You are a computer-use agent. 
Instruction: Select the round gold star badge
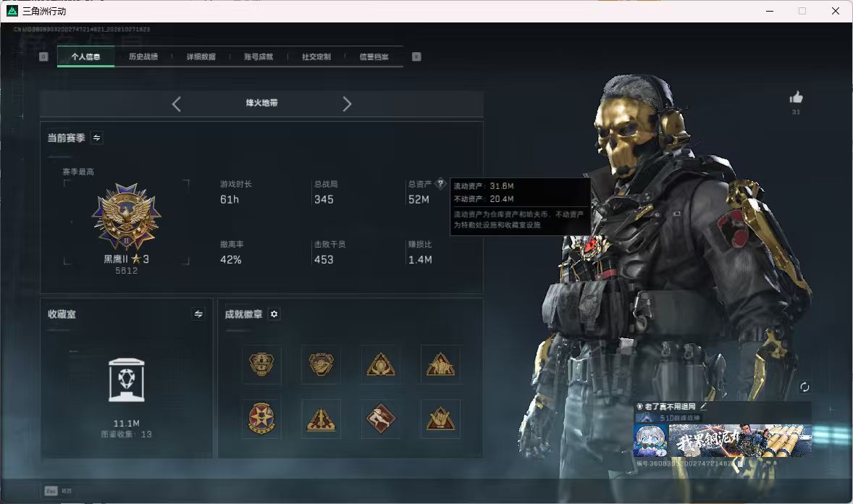point(261,419)
